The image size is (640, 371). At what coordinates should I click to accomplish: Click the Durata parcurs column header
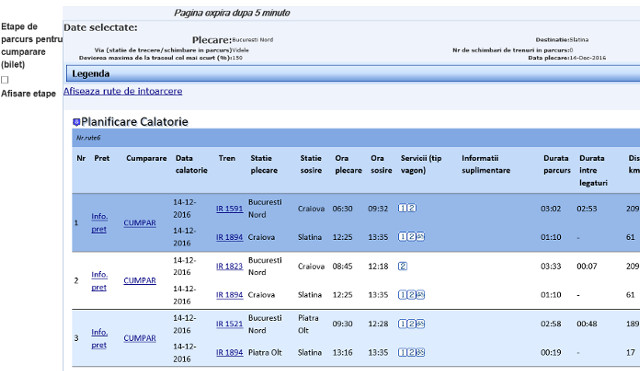[557, 164]
